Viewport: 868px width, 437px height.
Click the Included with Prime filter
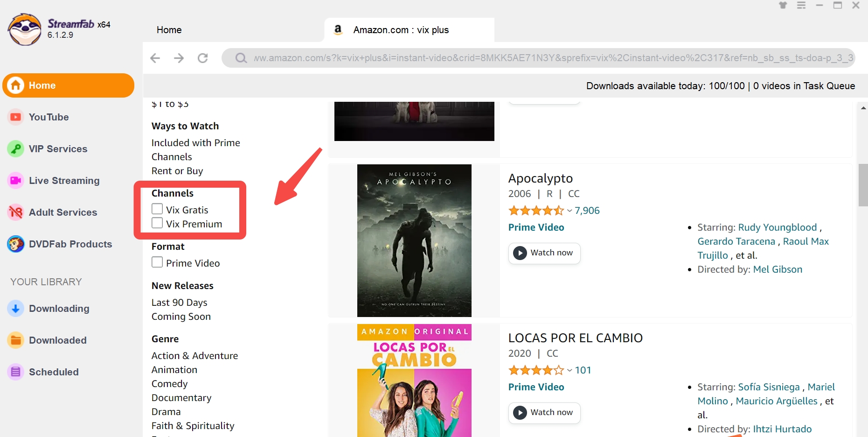[195, 143]
